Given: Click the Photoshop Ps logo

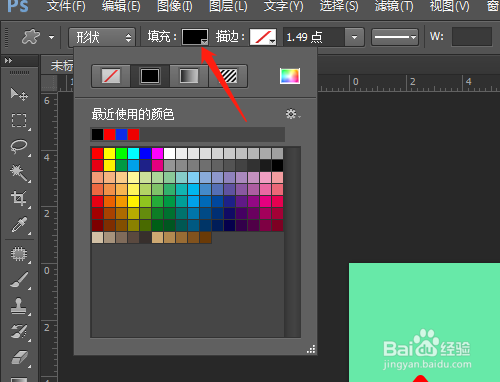Looking at the screenshot, I should click(18, 6).
